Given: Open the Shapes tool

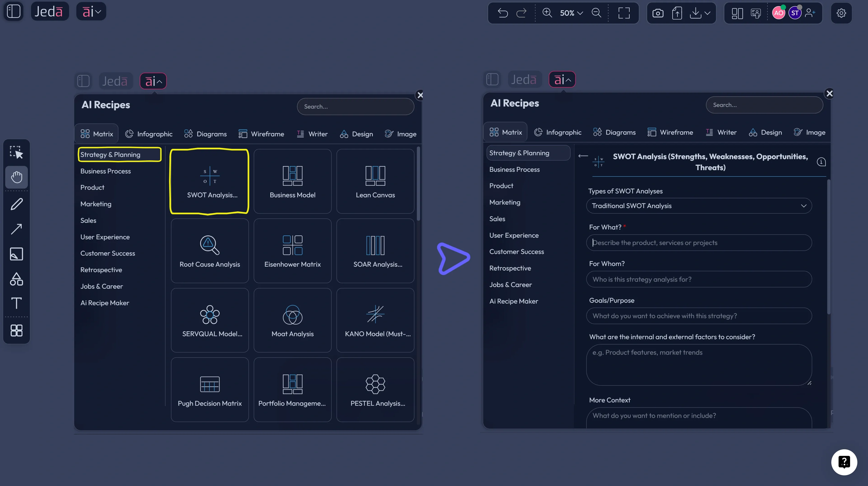Looking at the screenshot, I should click(17, 279).
